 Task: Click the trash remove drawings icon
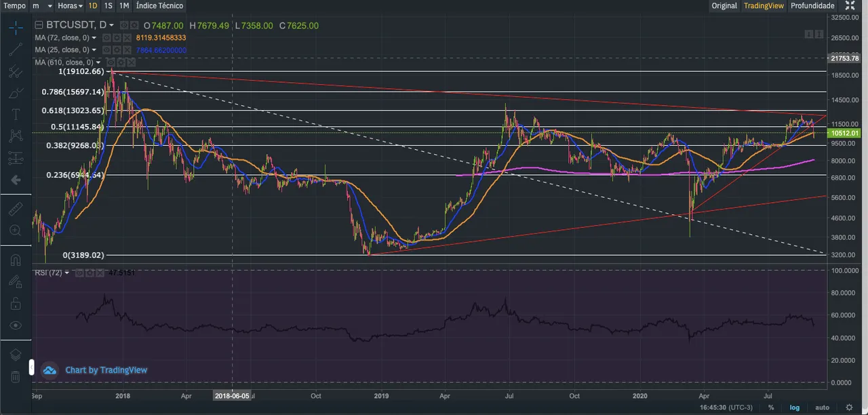click(x=16, y=376)
